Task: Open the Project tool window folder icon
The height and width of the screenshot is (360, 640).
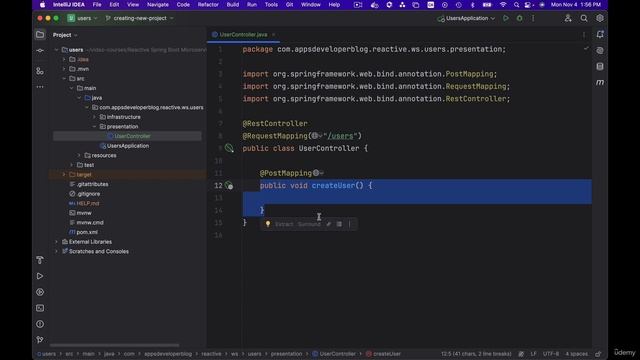Action: tap(40, 35)
